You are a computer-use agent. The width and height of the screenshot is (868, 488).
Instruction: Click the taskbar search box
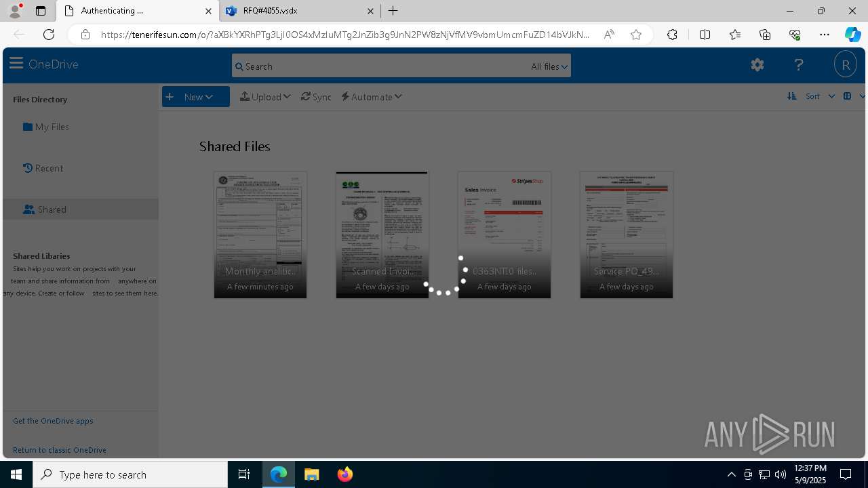(130, 474)
